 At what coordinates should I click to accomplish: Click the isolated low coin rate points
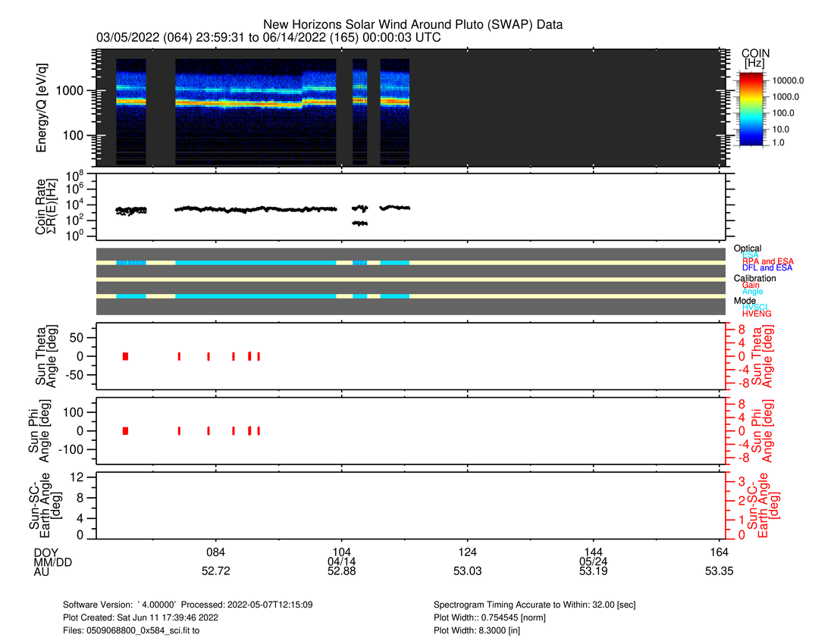click(x=360, y=223)
